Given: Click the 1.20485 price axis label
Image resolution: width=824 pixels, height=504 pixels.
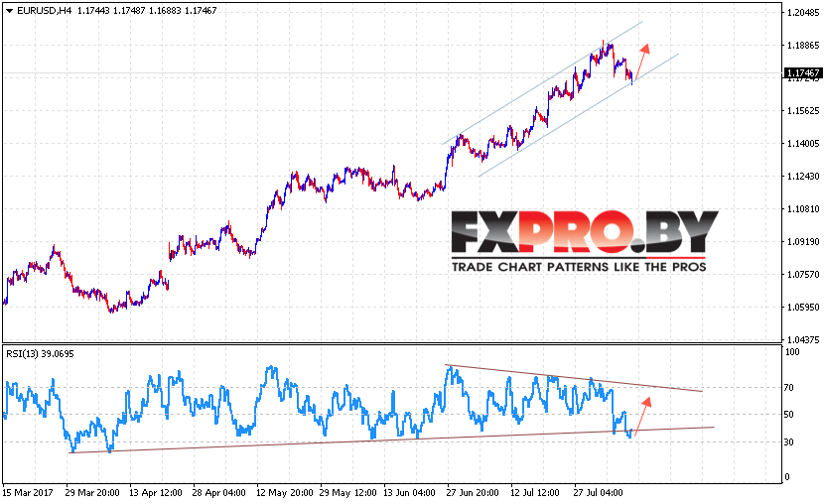Looking at the screenshot, I should click(803, 13).
